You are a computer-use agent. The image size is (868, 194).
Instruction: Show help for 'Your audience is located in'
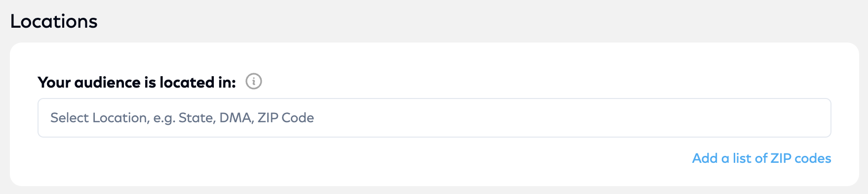(x=254, y=81)
